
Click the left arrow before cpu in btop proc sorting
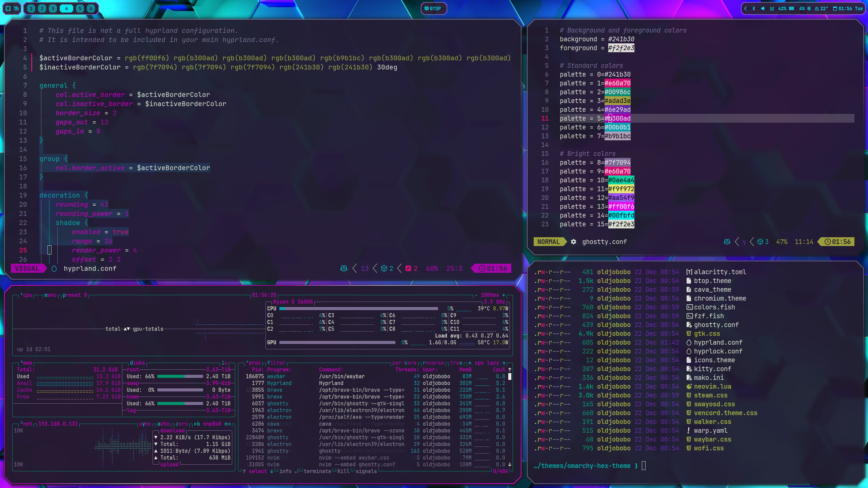470,363
